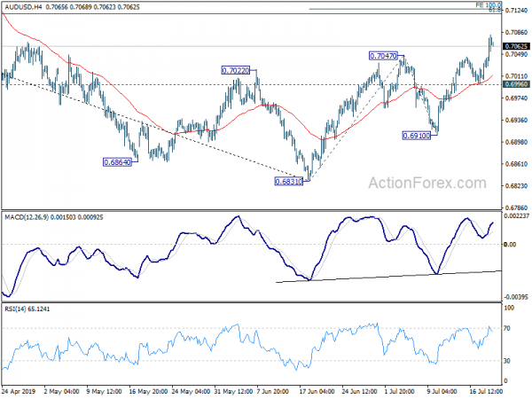The image size is (532, 399).
Task: Click the 1 Jul 20:00 date label
Action: 402,392
